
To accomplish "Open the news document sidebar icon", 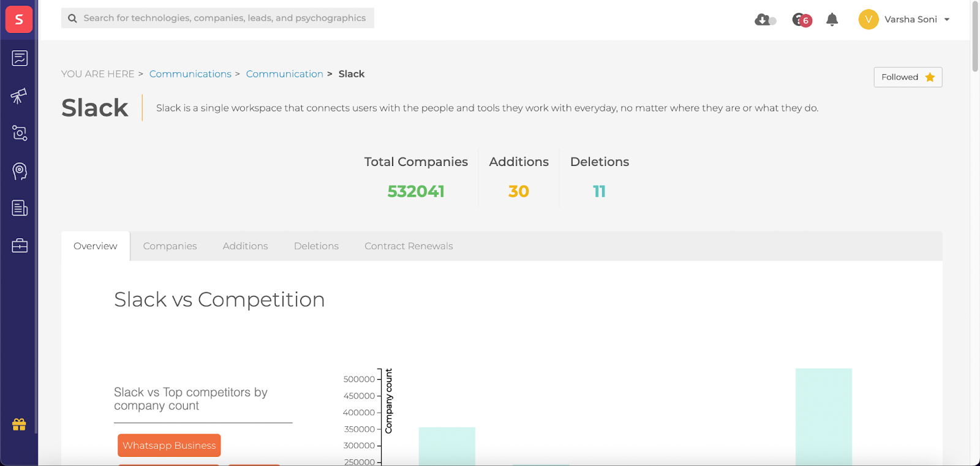I will click(x=20, y=208).
